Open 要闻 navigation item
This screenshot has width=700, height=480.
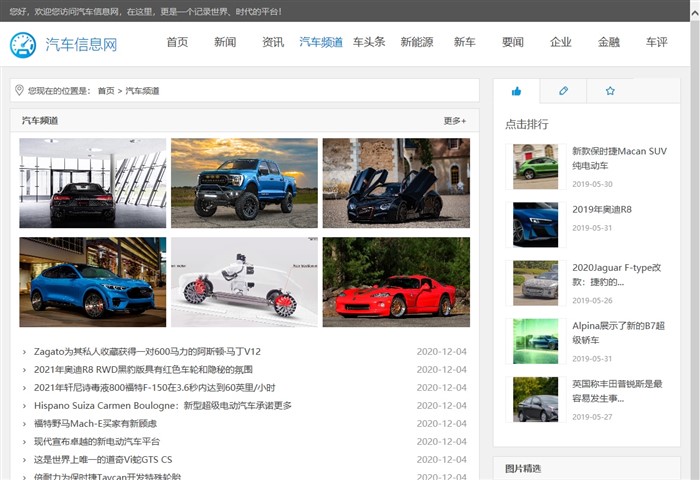tap(512, 42)
